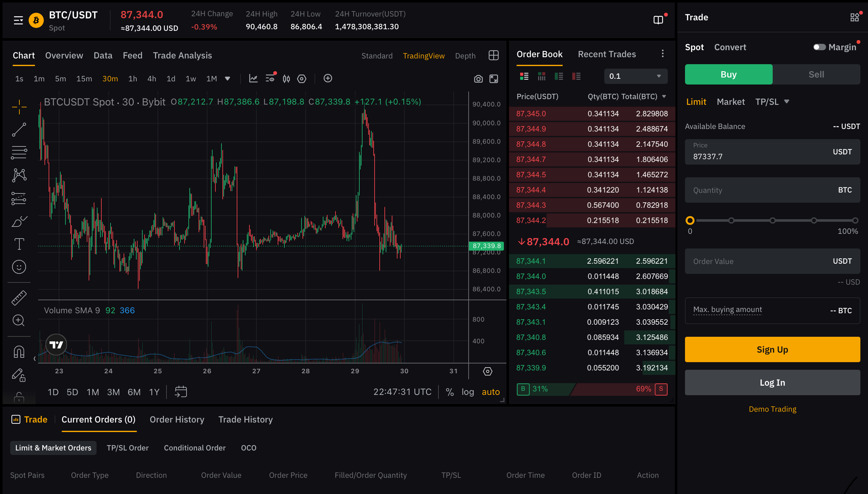
Task: Click the Sign Up button
Action: tap(772, 349)
